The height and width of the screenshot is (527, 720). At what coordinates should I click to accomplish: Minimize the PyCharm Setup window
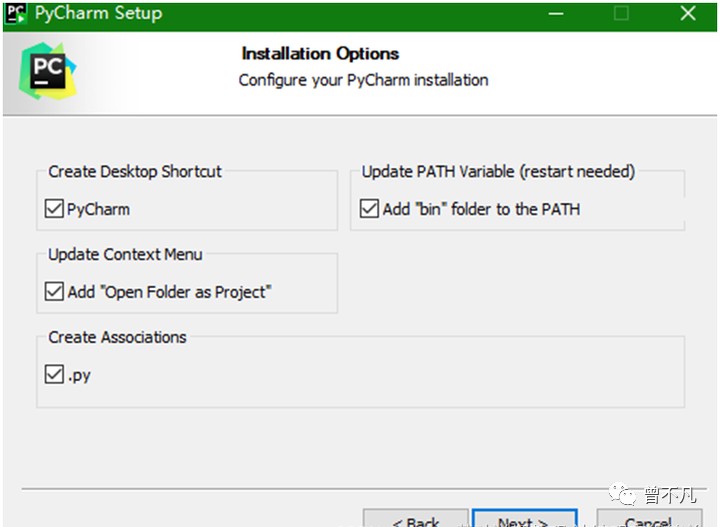556,14
